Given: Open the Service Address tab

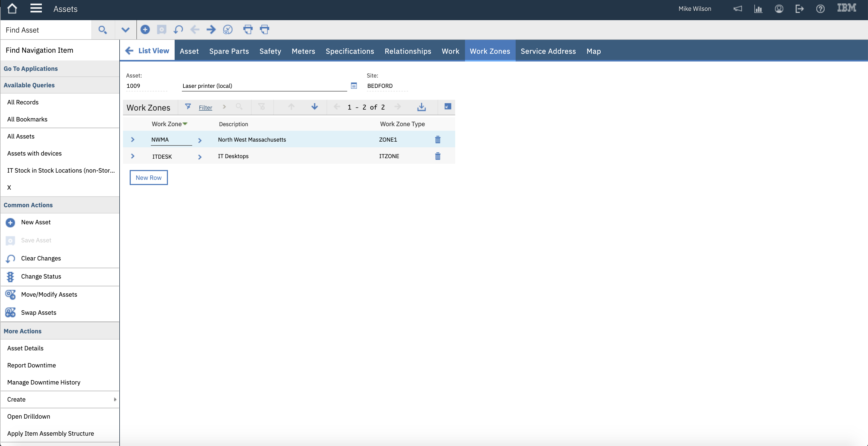Looking at the screenshot, I should click(x=548, y=51).
